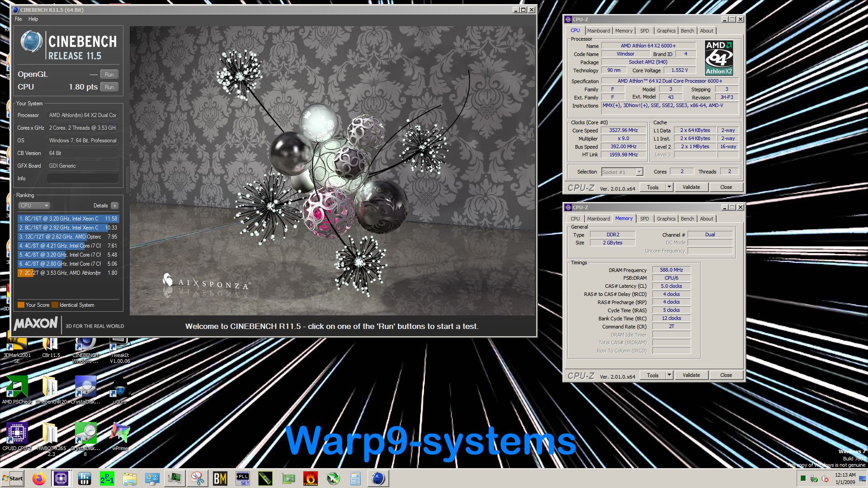This screenshot has height=488, width=868.
Task: Open the Snipping Tool taskbar icon
Action: coord(198,479)
